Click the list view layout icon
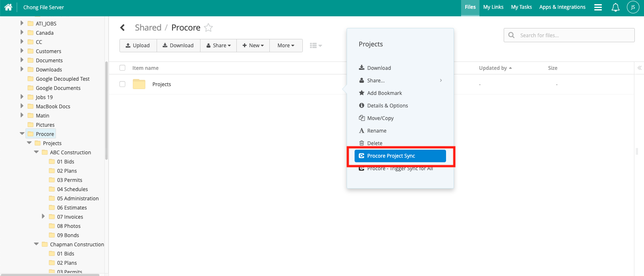This screenshot has width=644, height=276. (x=313, y=45)
